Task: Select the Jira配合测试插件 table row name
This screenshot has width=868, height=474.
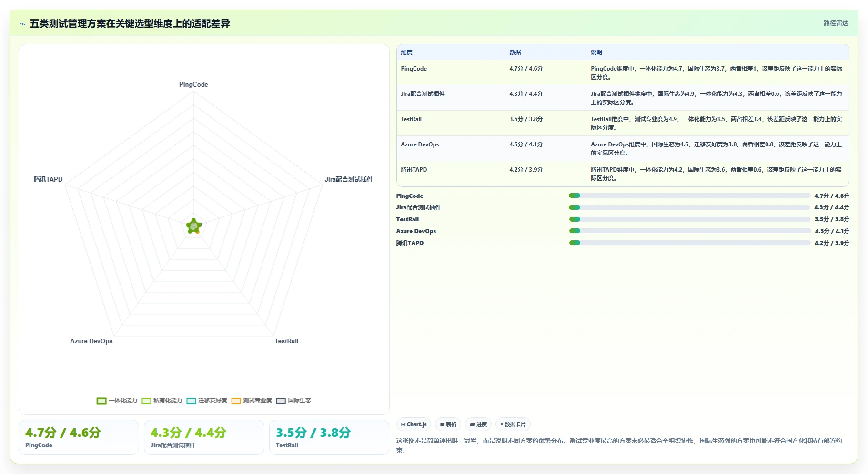Action: 423,94
